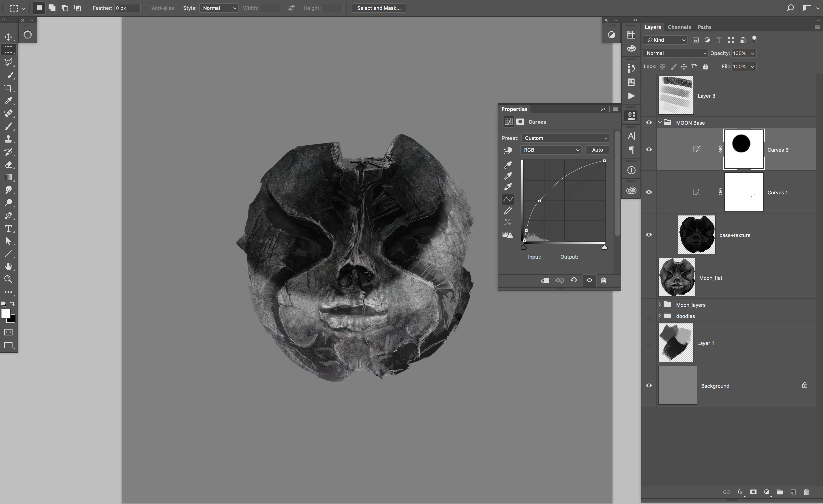823x504 pixels.
Task: Open the Preset dropdown in Properties
Action: coord(565,138)
